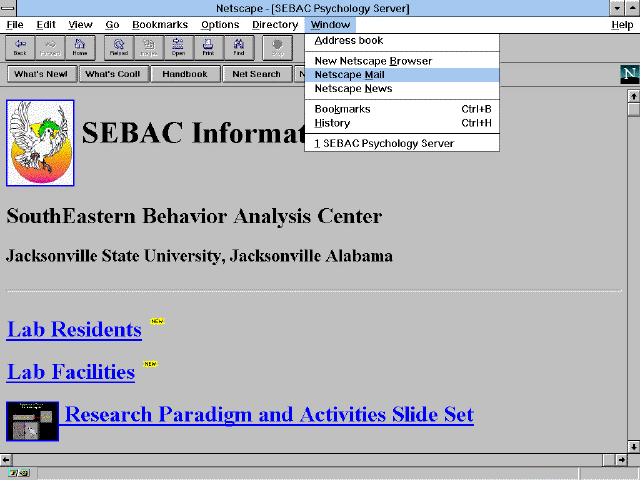Follow the Lab Residents link
Image resolution: width=640 pixels, height=480 pixels.
click(x=74, y=329)
